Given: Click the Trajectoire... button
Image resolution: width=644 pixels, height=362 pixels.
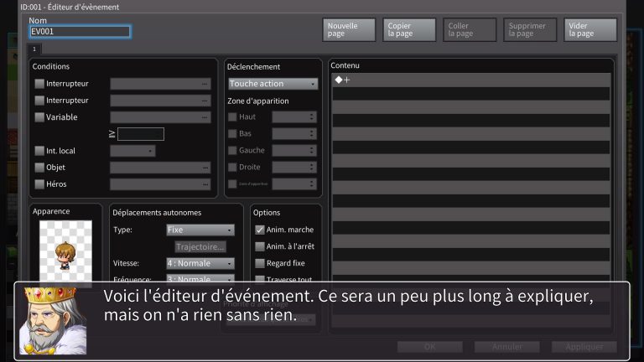Looking at the screenshot, I should [x=200, y=246].
